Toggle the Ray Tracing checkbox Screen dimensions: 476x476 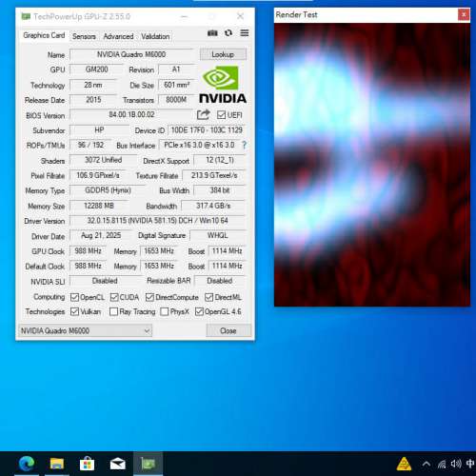pos(113,311)
